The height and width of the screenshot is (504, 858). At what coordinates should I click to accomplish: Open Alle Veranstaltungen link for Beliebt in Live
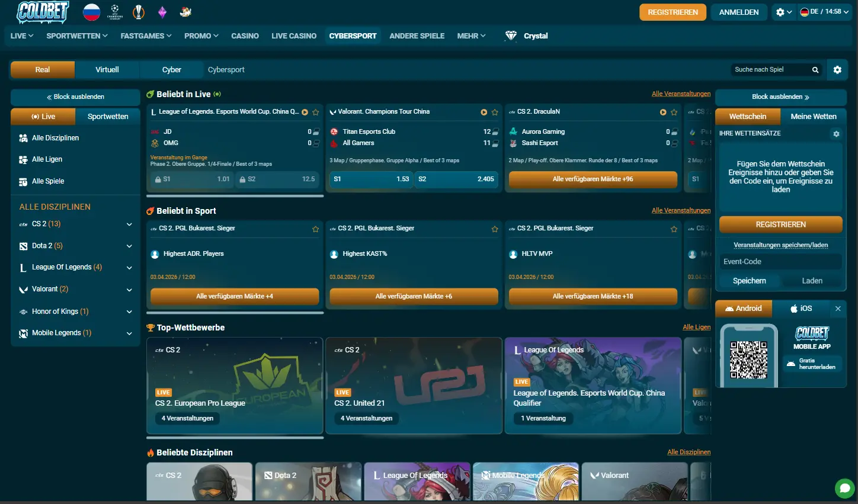pos(680,93)
